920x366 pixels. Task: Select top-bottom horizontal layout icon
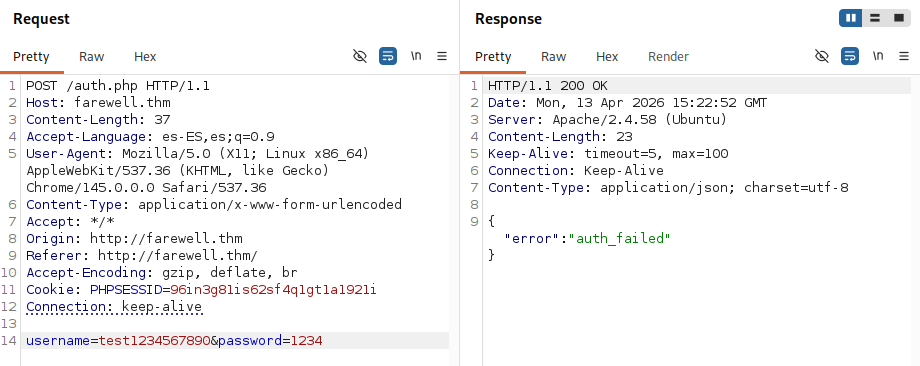875,18
